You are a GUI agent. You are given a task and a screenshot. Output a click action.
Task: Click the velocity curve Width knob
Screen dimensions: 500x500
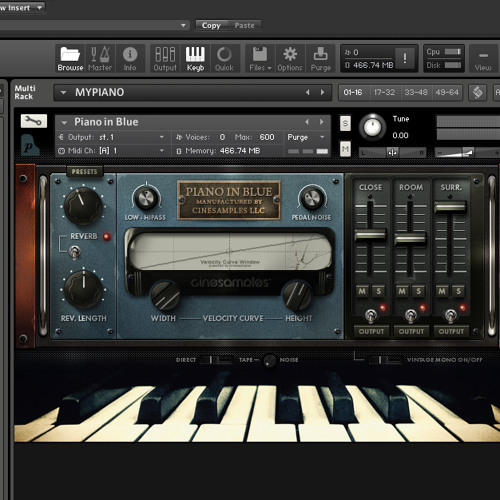click(x=166, y=296)
